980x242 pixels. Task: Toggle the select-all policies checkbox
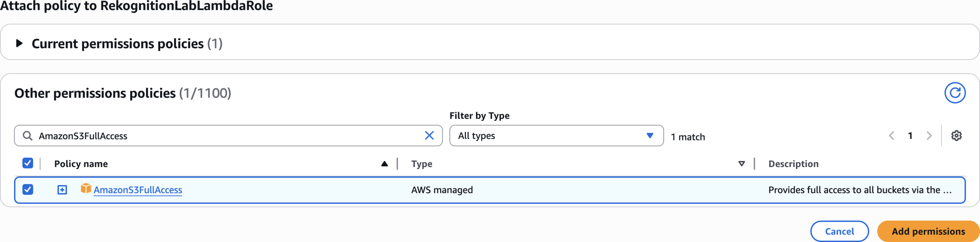[28, 163]
